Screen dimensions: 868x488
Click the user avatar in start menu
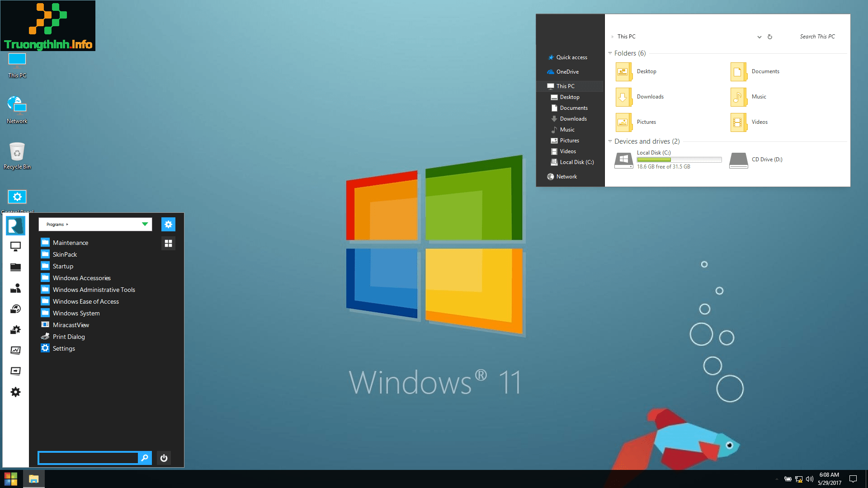15,225
